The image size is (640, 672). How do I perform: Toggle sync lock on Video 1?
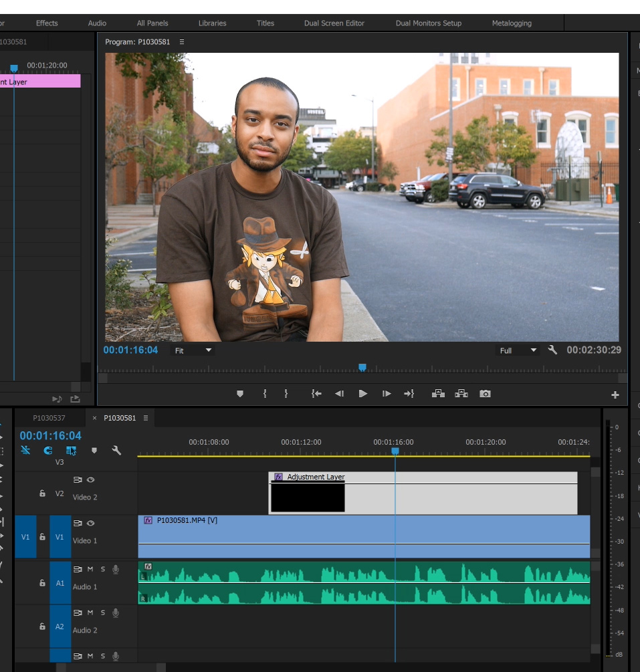pyautogui.click(x=78, y=523)
